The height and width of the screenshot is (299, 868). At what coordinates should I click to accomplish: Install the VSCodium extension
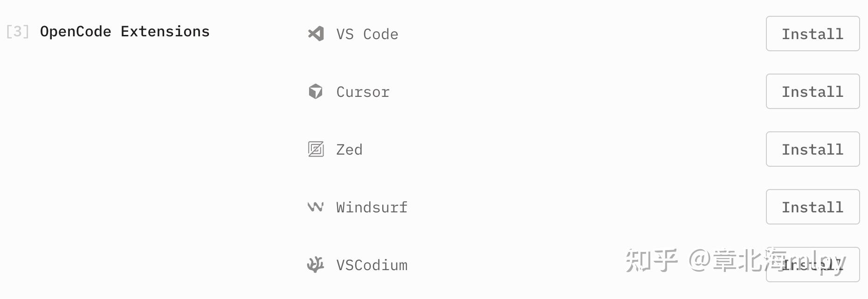tap(813, 265)
